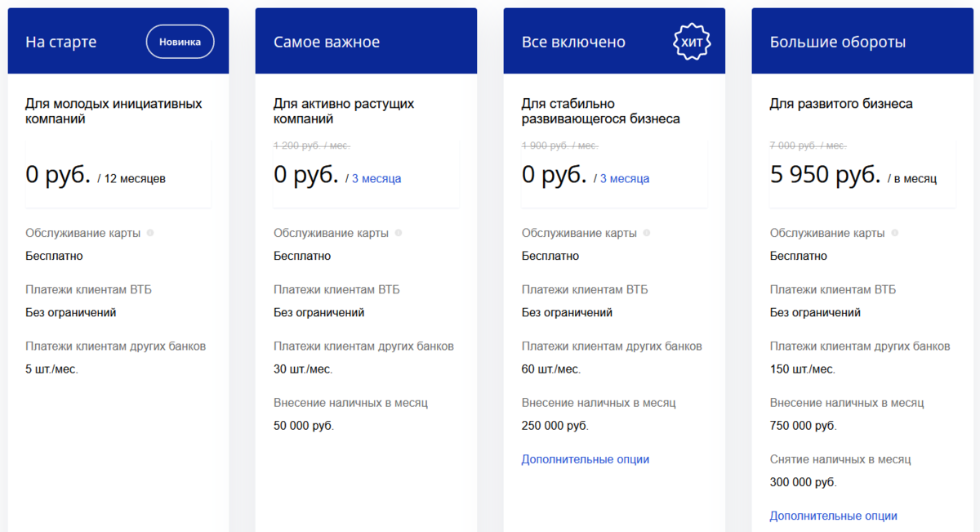
Task: Click the crossed-out 7 000 руб. price
Action: click(808, 145)
